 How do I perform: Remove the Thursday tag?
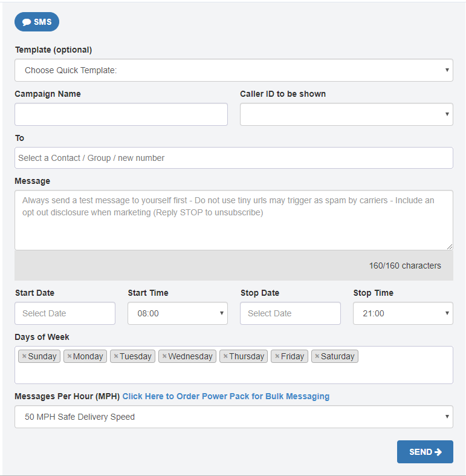pos(225,356)
